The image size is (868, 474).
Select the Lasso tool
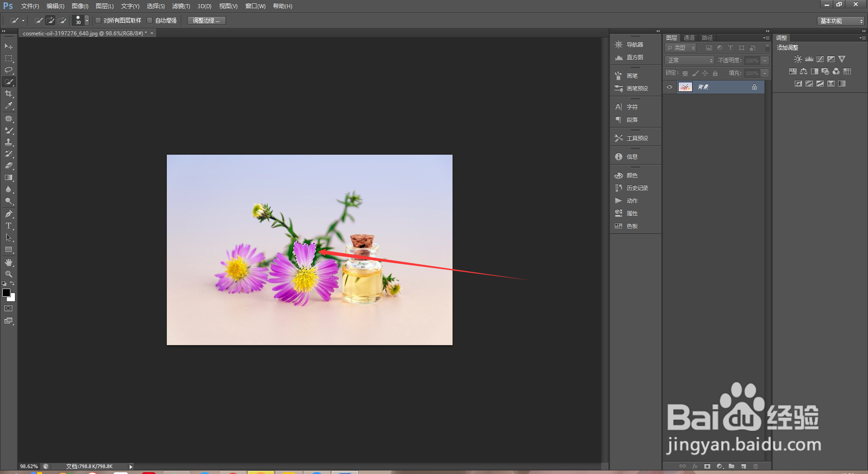click(9, 70)
